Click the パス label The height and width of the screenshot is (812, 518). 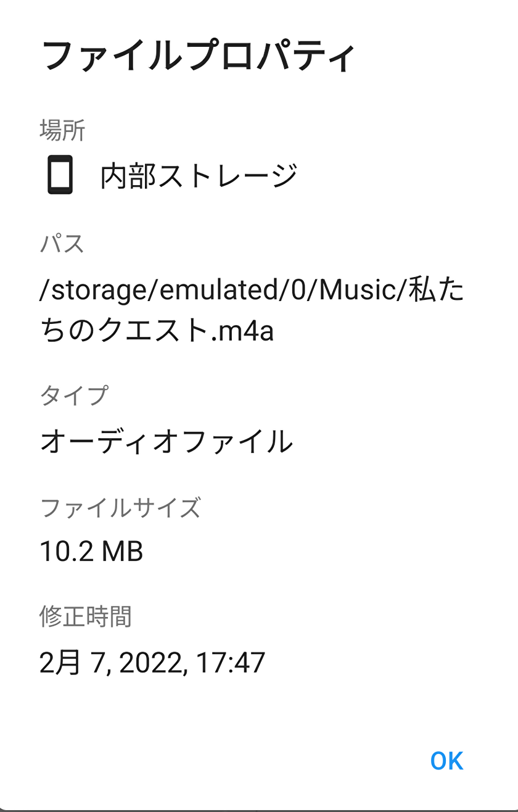(x=62, y=244)
